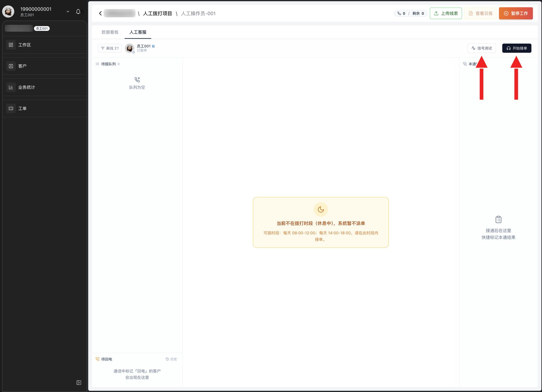Open 工单 in the sidebar
Viewport: 542px width, 392px height.
click(x=44, y=108)
